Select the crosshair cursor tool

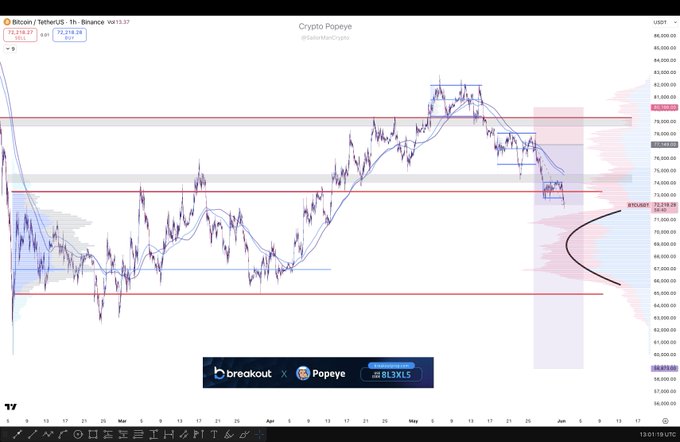point(259,434)
